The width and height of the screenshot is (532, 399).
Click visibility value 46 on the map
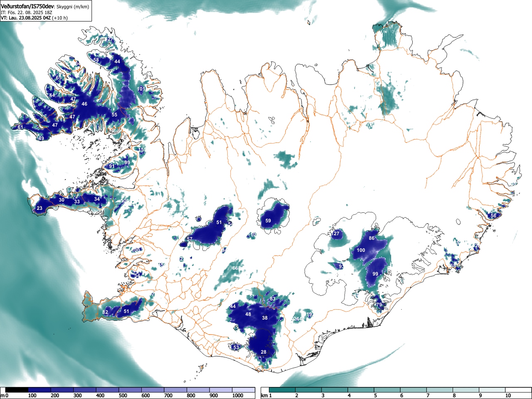(x=84, y=104)
